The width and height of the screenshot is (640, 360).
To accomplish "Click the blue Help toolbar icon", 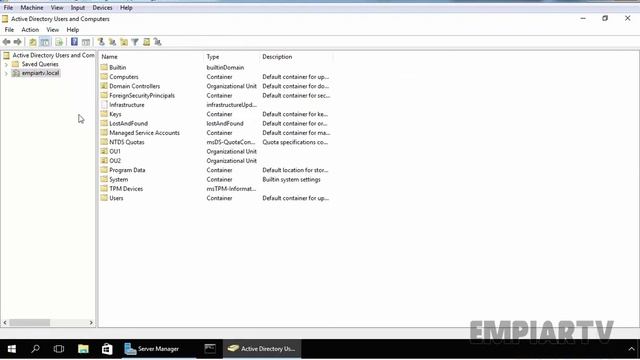I will point(74,42).
